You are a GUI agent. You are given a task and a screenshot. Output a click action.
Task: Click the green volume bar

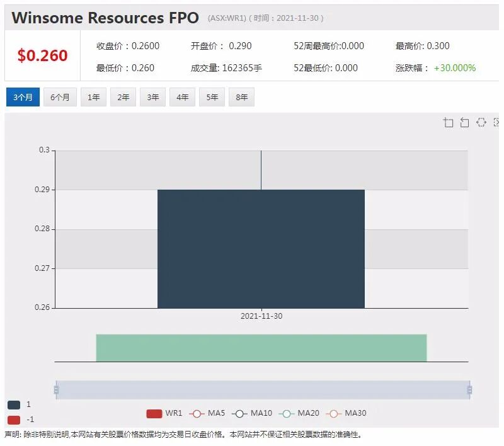tap(261, 348)
